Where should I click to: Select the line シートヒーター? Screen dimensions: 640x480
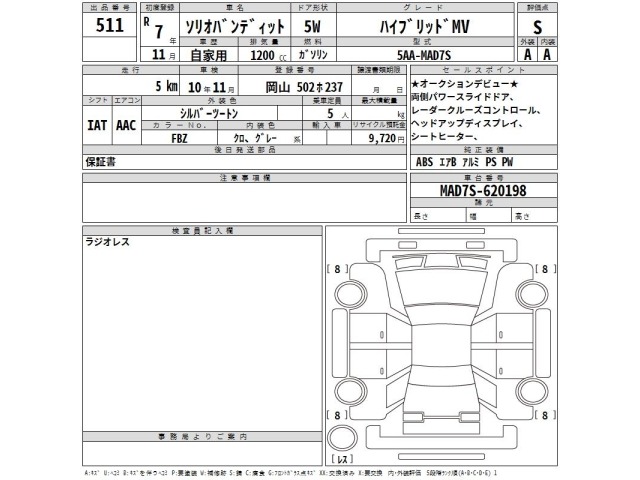444,136
